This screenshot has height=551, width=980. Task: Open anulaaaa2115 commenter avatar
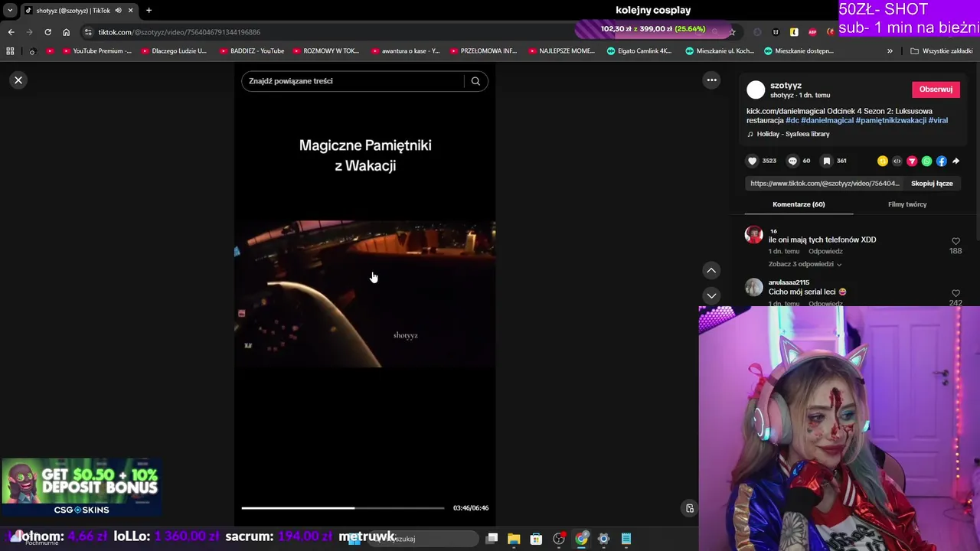point(754,287)
